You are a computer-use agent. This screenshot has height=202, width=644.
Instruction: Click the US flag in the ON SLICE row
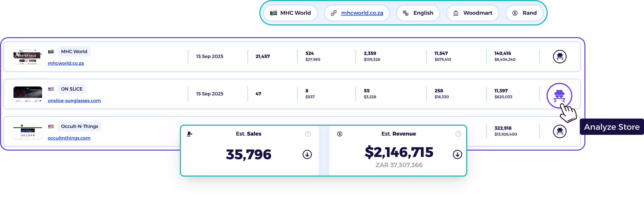(51, 89)
